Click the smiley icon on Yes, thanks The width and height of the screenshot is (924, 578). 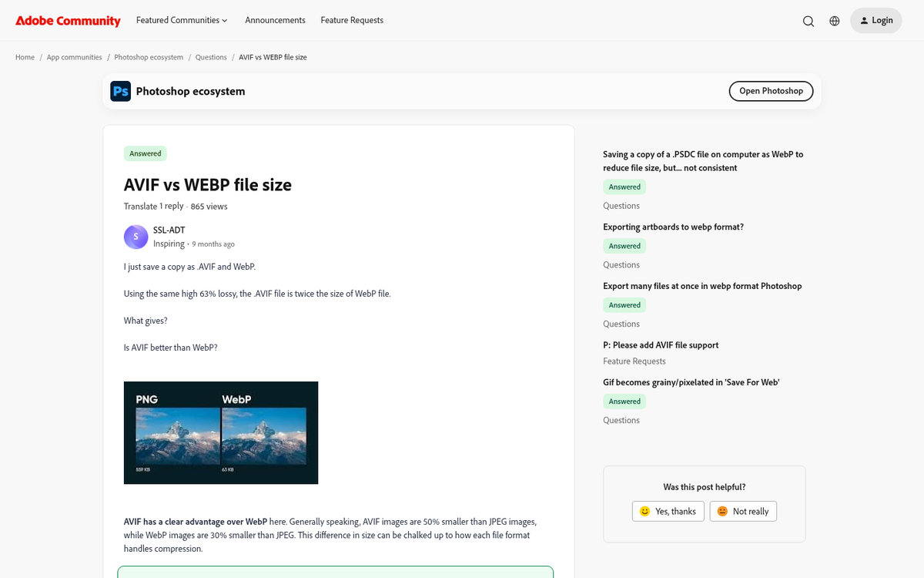(x=644, y=510)
